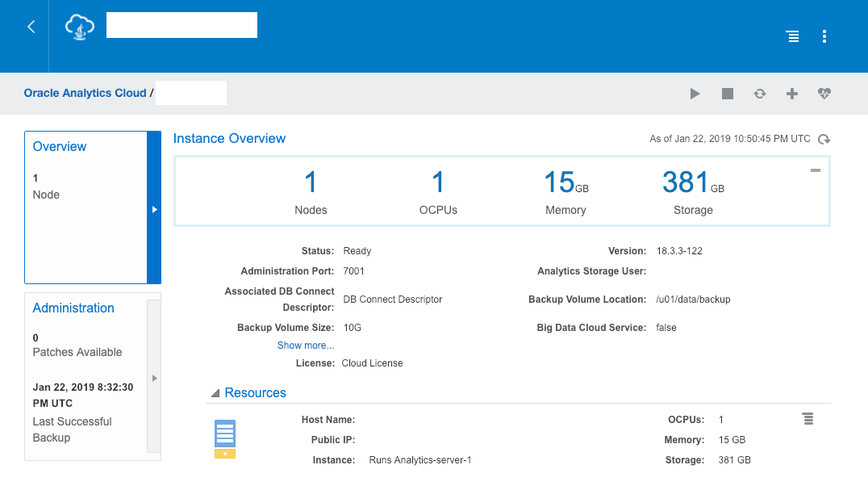This screenshot has width=868, height=486.
Task: Click the Java cloud service icon
Action: tap(80, 27)
